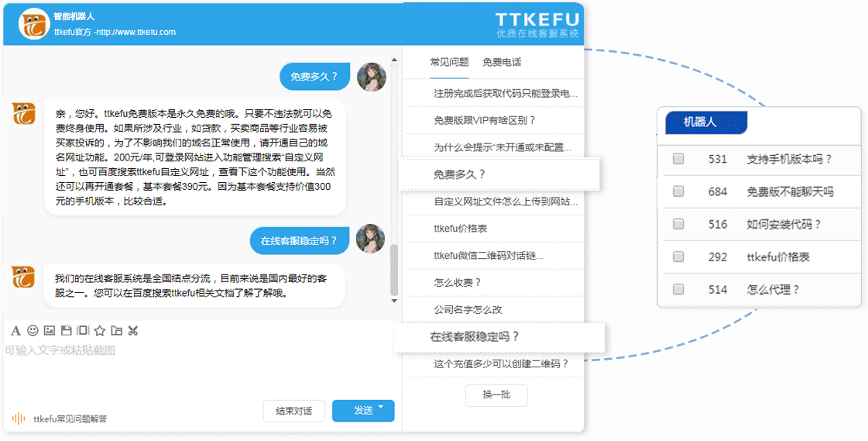868x441 pixels.
Task: Tick the checkbox for 支持手机版本吗？
Action: [678, 159]
